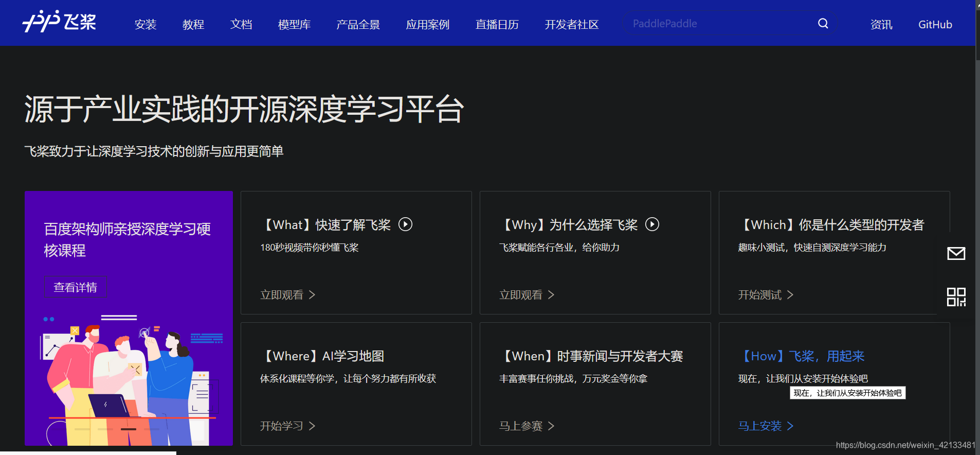Click the arrow chevron after 开始学习
The height and width of the screenshot is (455, 980).
coord(312,426)
